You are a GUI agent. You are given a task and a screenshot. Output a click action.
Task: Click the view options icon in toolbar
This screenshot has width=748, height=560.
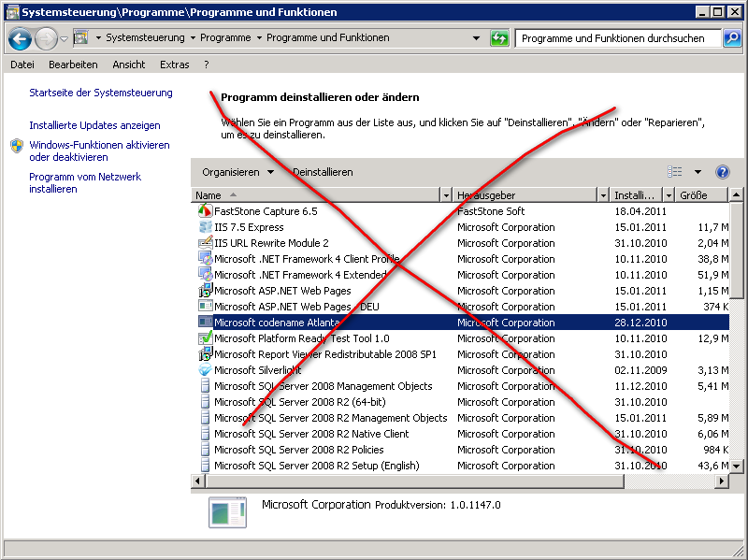(x=675, y=172)
